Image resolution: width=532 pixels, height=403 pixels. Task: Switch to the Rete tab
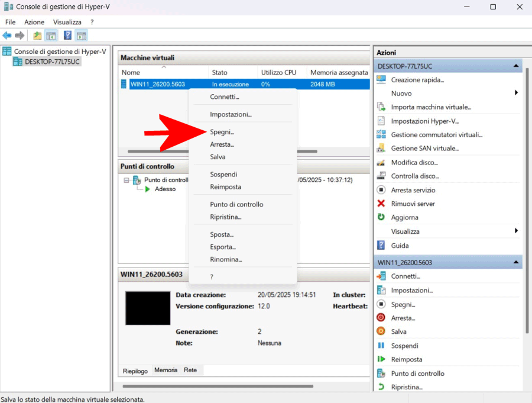[190, 370]
